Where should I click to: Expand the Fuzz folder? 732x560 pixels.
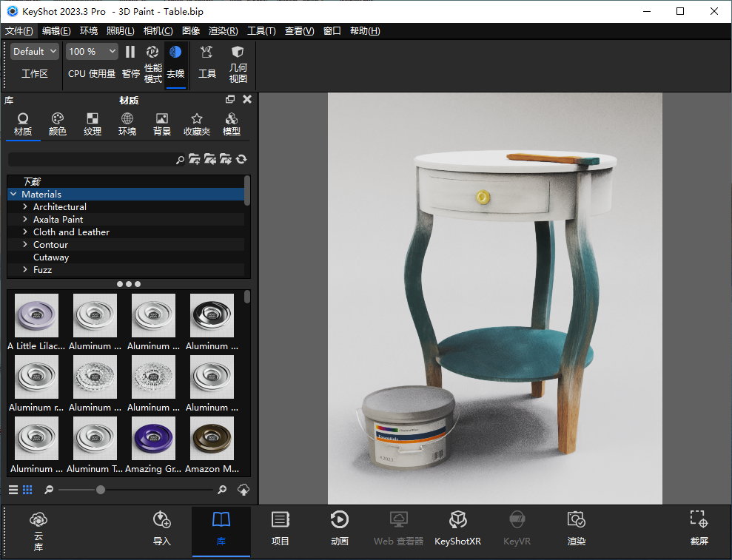pos(25,270)
